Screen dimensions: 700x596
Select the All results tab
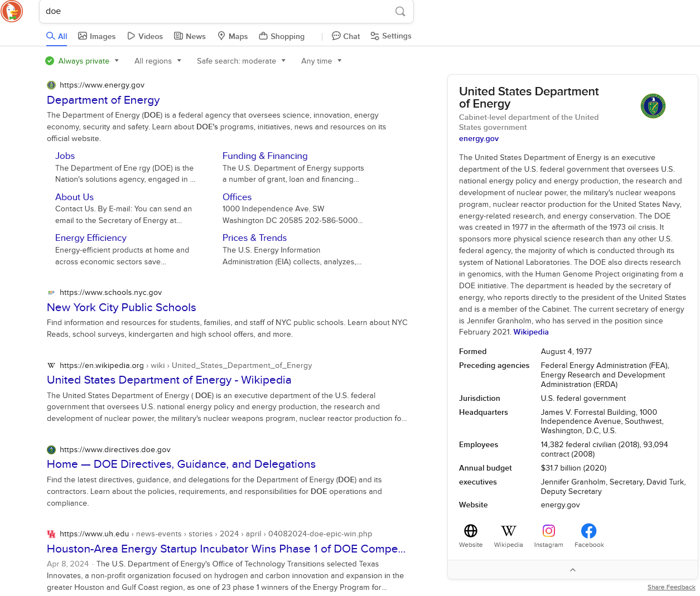point(57,36)
